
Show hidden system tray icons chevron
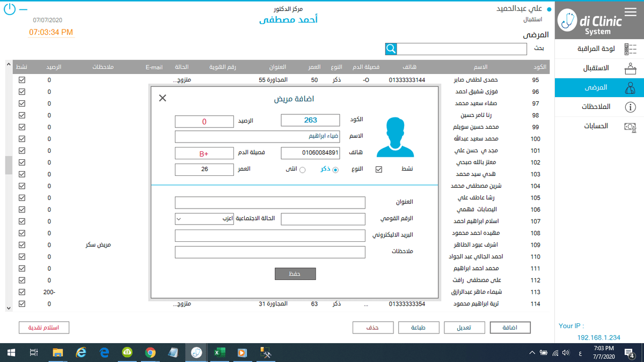pyautogui.click(x=532, y=352)
